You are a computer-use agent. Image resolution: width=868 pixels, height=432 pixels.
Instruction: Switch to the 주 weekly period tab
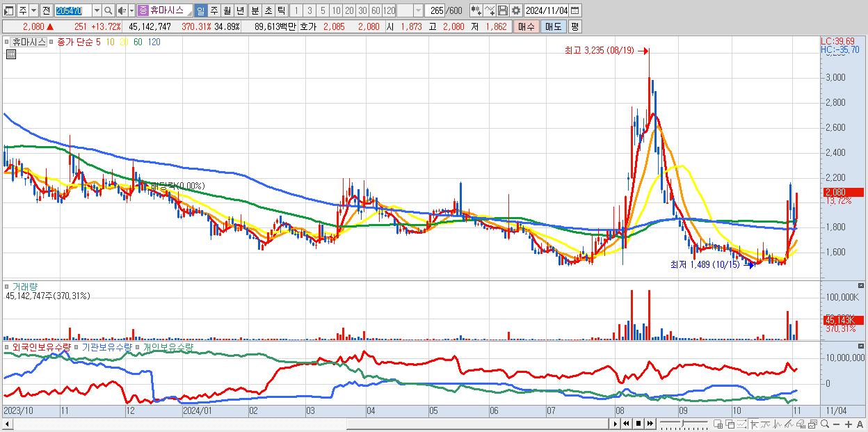coord(214,10)
